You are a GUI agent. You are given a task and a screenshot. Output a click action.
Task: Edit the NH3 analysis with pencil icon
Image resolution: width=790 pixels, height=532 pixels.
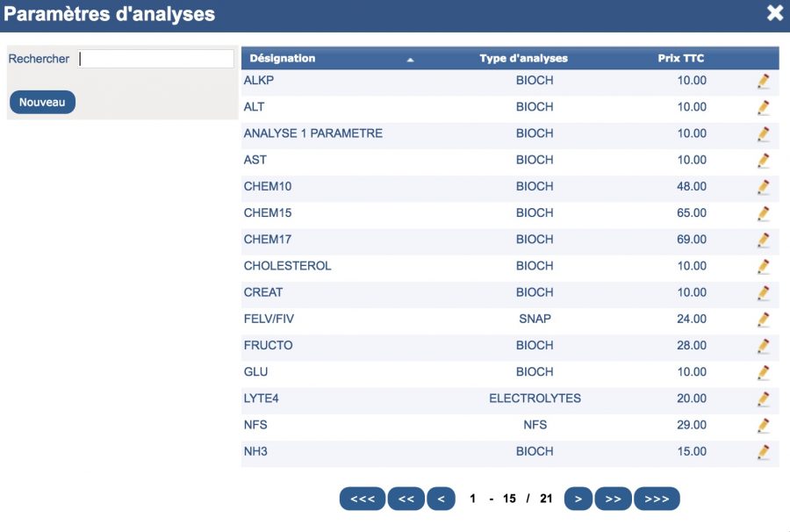click(764, 452)
